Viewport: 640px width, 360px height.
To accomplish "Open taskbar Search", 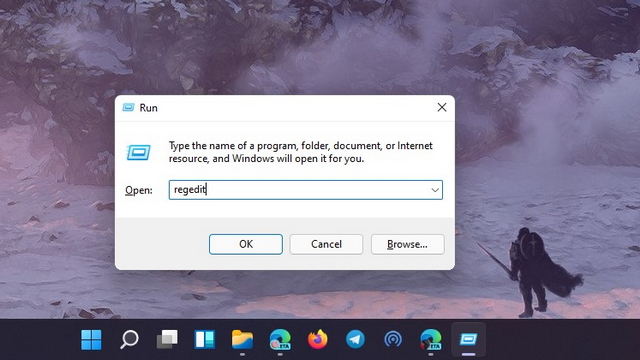I will 129,339.
